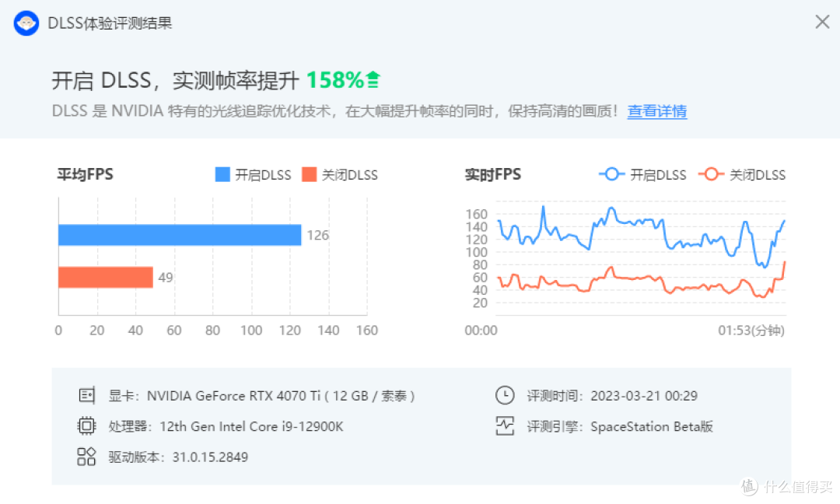Select the engine name SpaceStation Beta版

(652, 426)
